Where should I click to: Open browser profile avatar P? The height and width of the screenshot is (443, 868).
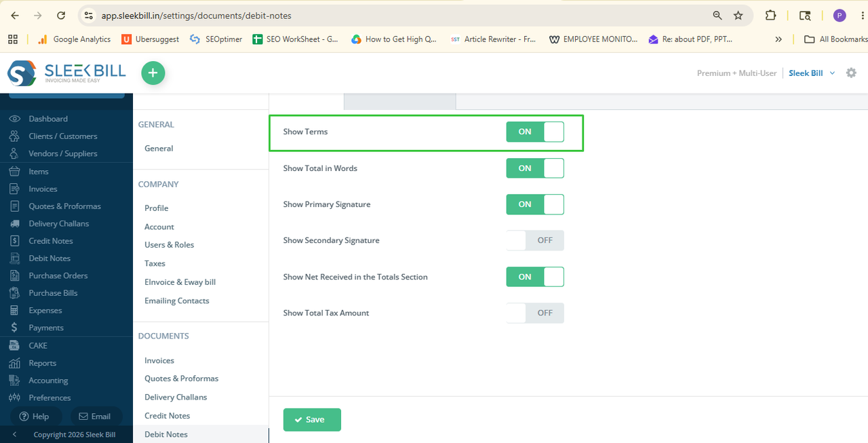(840, 15)
